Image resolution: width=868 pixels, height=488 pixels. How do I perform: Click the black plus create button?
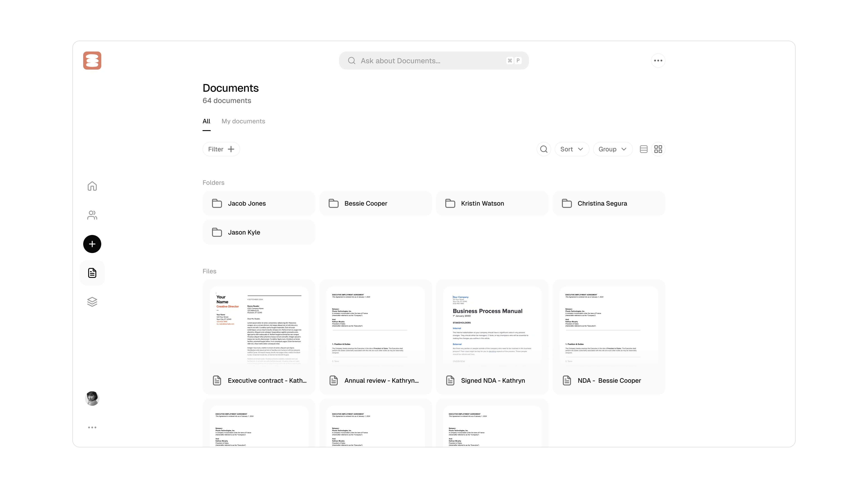[92, 244]
